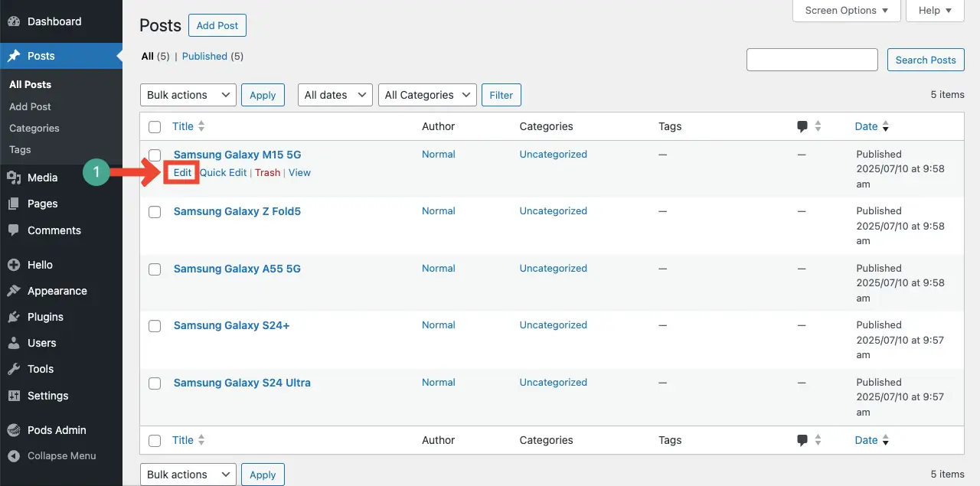Click the Pages icon in sidebar

coord(14,204)
